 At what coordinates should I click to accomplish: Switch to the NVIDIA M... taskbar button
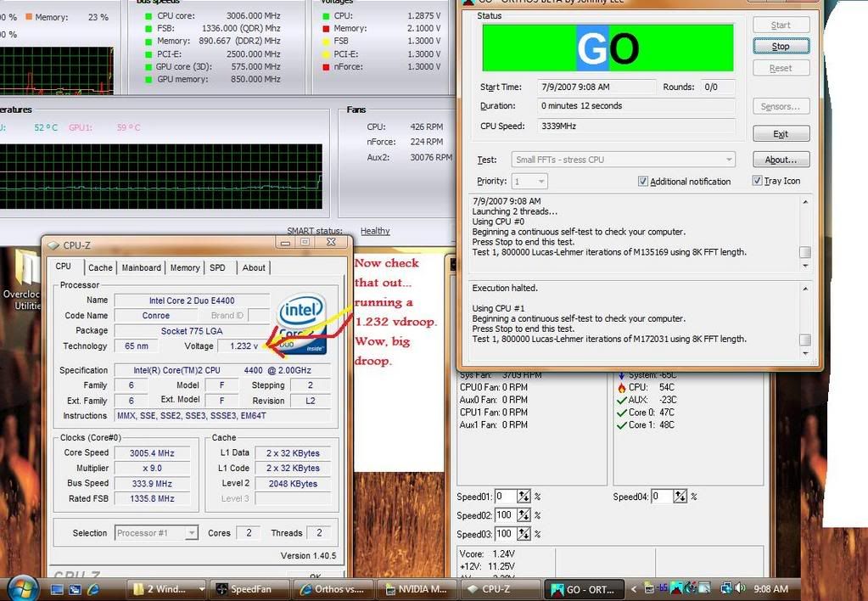416,589
